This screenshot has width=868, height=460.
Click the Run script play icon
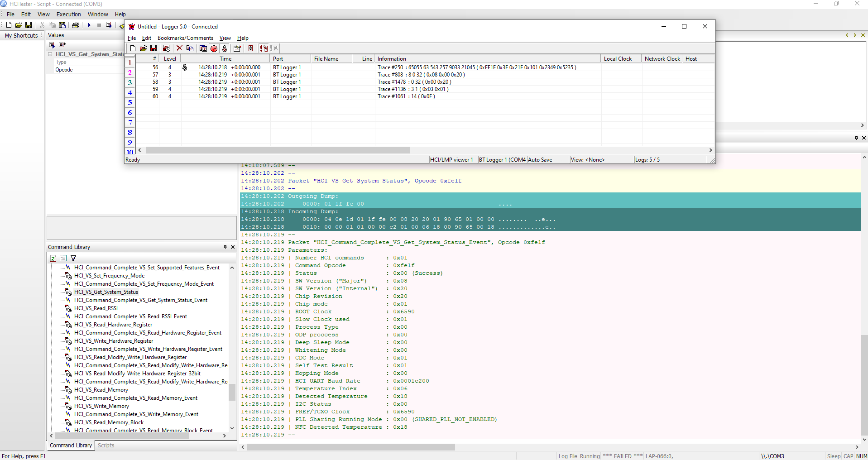[x=89, y=25]
